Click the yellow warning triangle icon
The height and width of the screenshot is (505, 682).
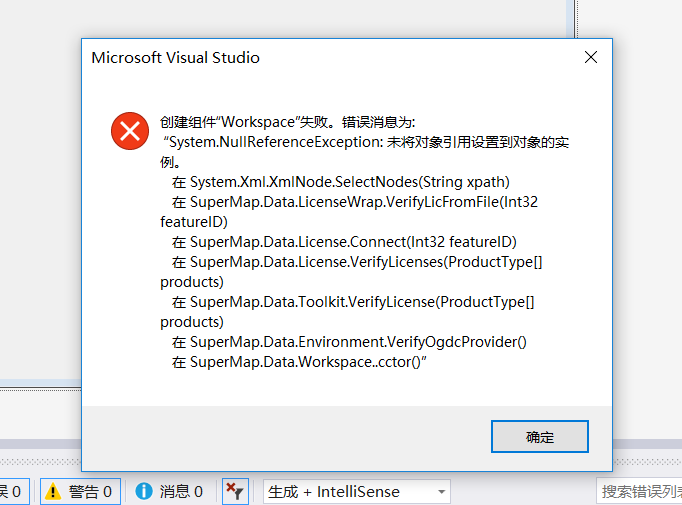pyautogui.click(x=53, y=492)
